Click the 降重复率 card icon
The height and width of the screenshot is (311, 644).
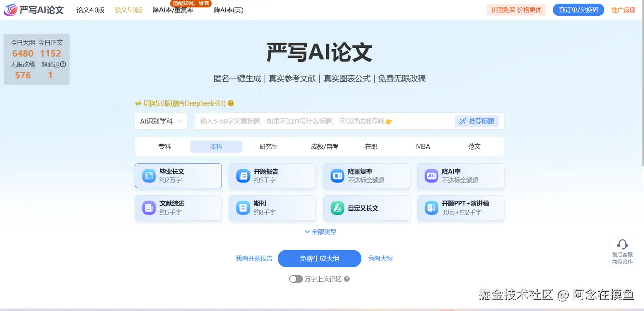click(x=337, y=176)
